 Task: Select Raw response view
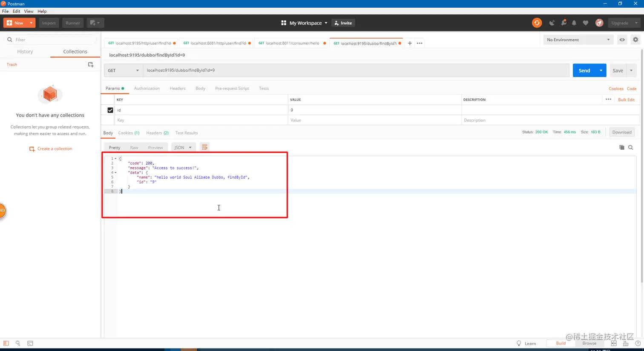click(x=134, y=148)
